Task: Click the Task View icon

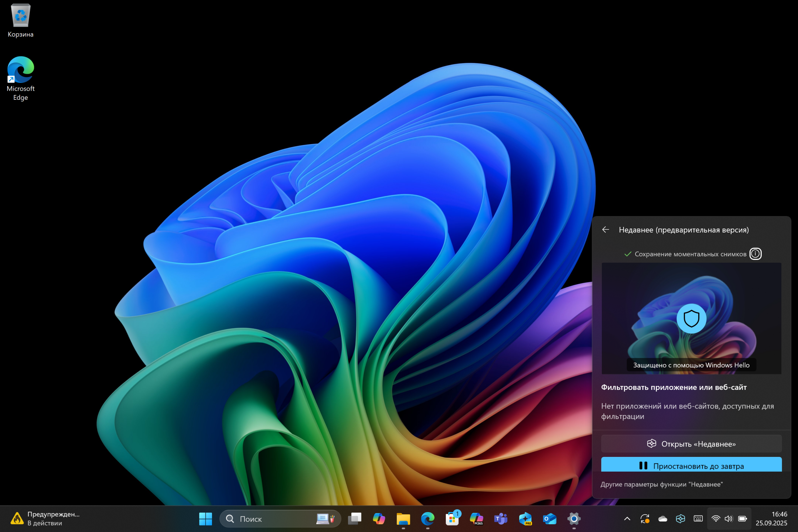Action: point(354,518)
